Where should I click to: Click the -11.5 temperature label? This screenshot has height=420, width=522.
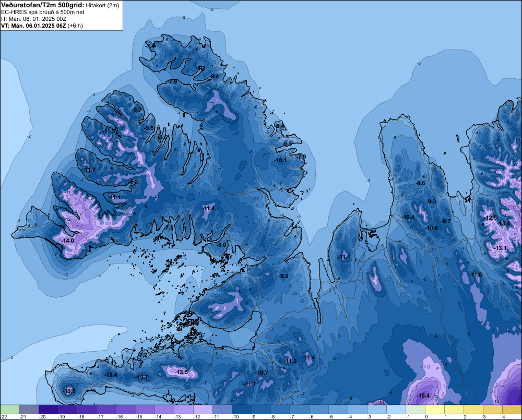pyautogui.click(x=109, y=131)
